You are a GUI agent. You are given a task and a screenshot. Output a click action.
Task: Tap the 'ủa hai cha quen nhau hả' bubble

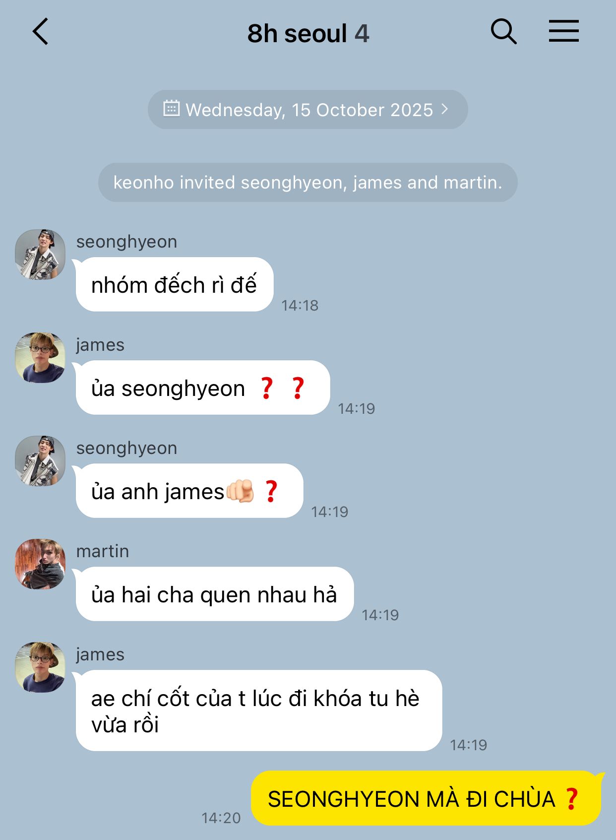214,594
